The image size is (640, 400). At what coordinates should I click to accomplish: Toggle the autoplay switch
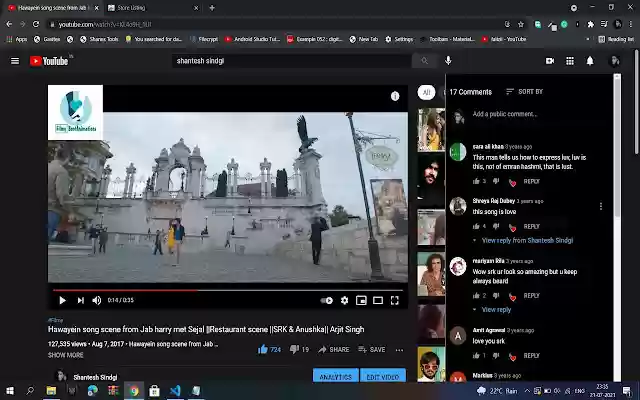[x=327, y=300]
